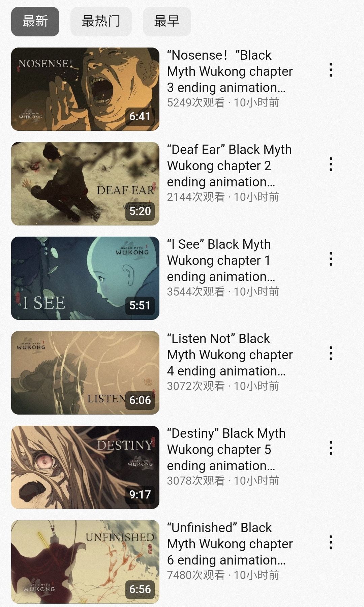Open more options for the Nosense video
Viewport: 364px width, 607px height.
point(331,70)
